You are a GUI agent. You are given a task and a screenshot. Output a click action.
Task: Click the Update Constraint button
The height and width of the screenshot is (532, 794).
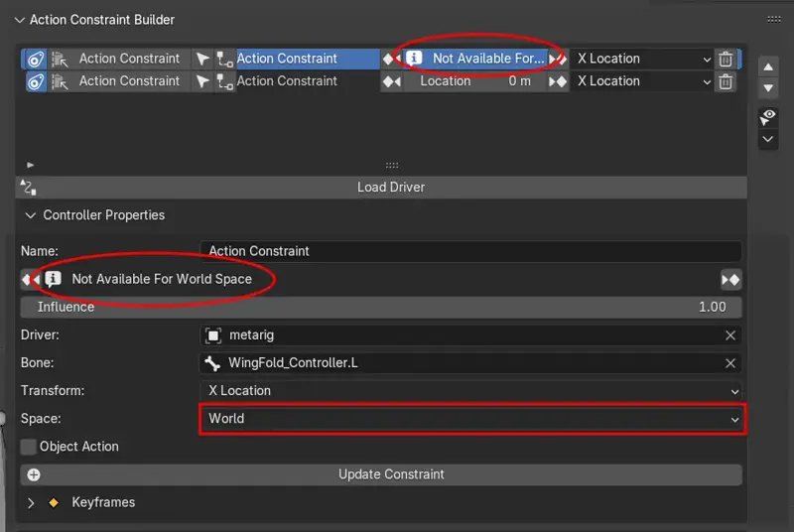(x=391, y=474)
